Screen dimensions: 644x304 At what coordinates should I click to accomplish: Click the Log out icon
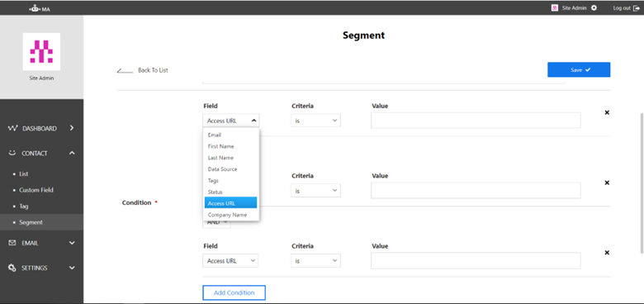pyautogui.click(x=637, y=7)
